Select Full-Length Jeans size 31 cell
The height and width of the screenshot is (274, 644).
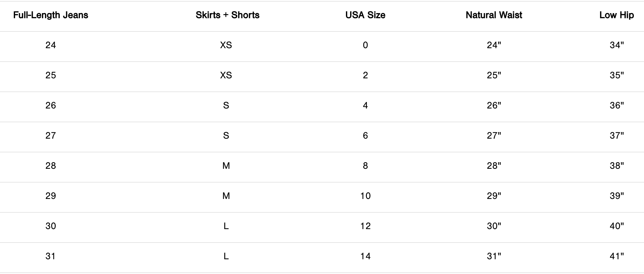(x=50, y=256)
